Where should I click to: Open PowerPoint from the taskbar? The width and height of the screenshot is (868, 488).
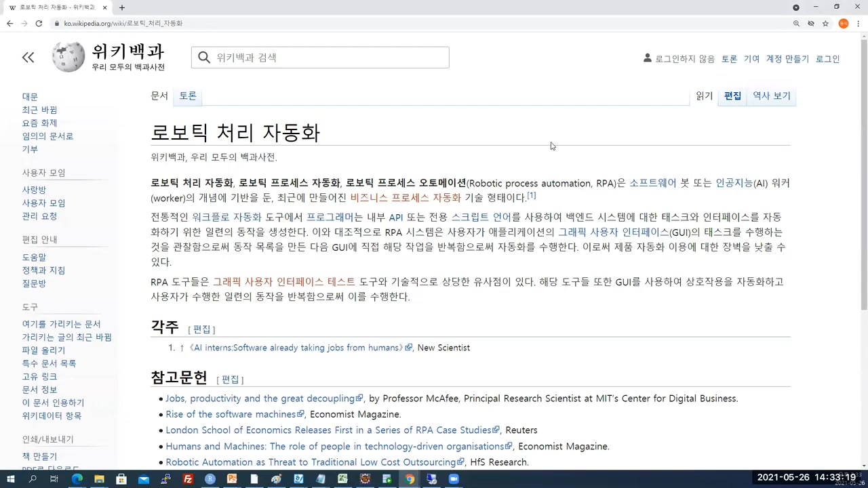click(x=232, y=479)
